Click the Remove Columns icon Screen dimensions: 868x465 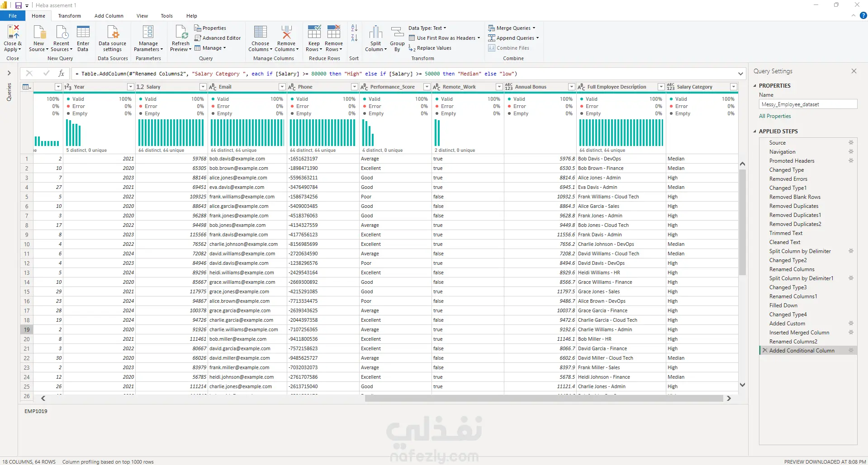click(x=286, y=32)
